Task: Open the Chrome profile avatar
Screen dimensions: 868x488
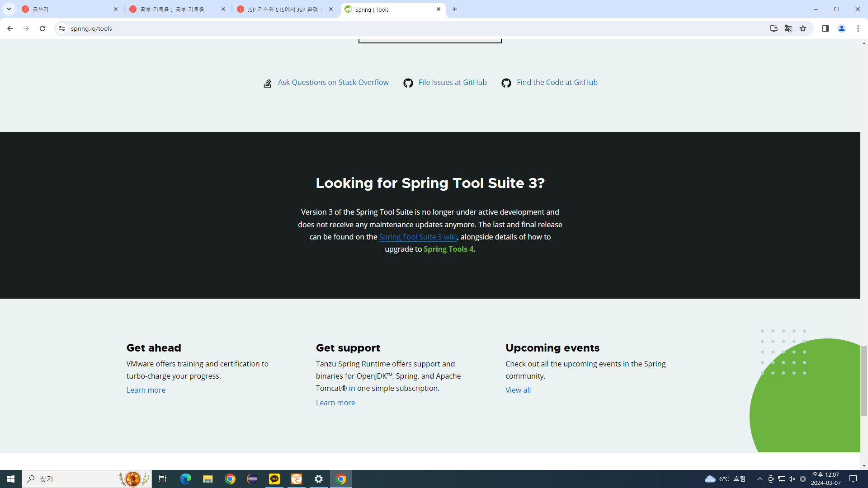Action: (x=841, y=28)
